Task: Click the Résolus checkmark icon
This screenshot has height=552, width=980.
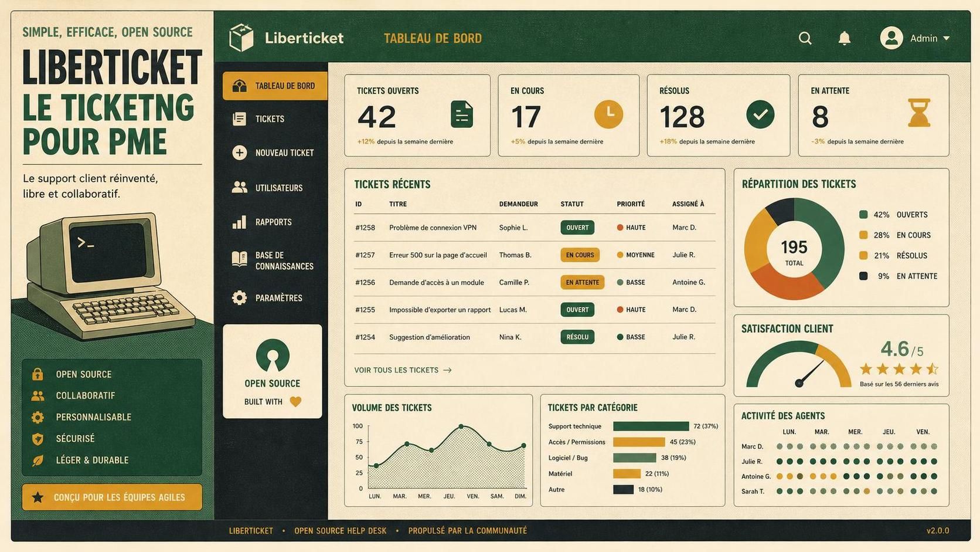Action: click(760, 114)
